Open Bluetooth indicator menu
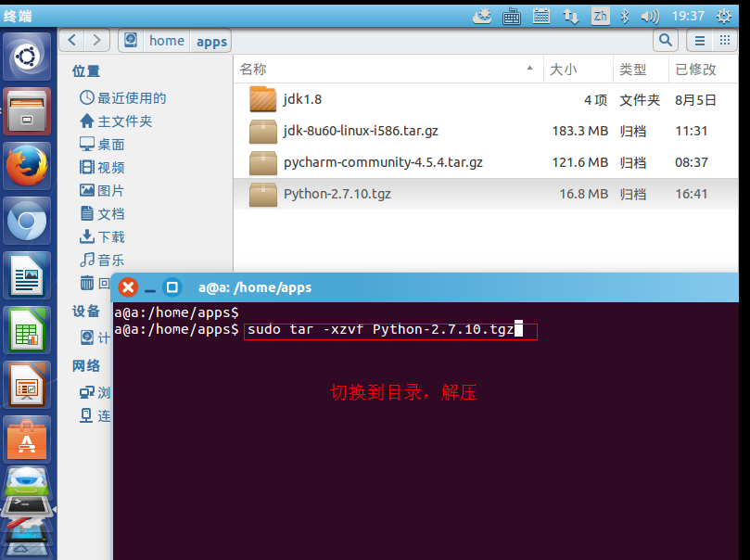This screenshot has height=560, width=750. [x=625, y=17]
